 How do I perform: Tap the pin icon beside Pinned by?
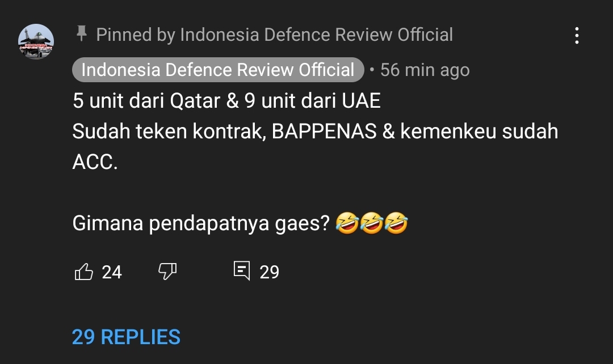pos(81,33)
